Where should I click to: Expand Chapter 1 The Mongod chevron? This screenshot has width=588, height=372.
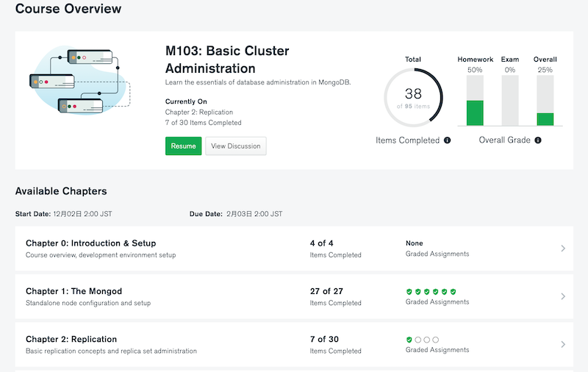coord(563,296)
